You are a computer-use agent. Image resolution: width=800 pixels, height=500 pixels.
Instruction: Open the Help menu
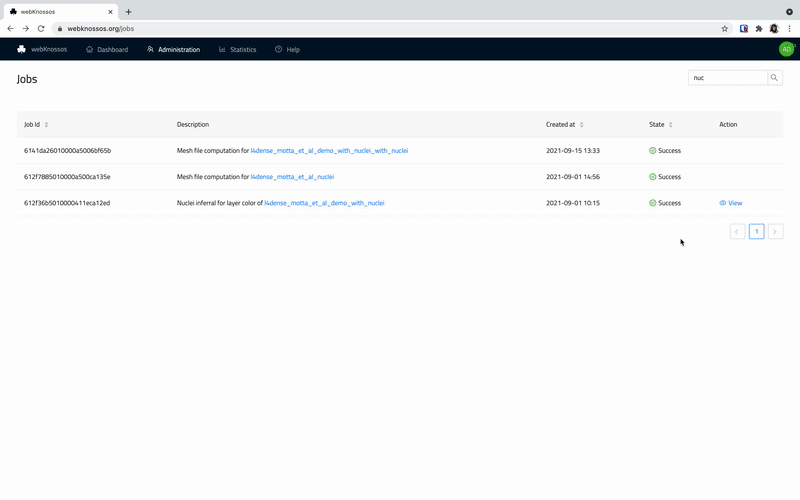pos(287,49)
